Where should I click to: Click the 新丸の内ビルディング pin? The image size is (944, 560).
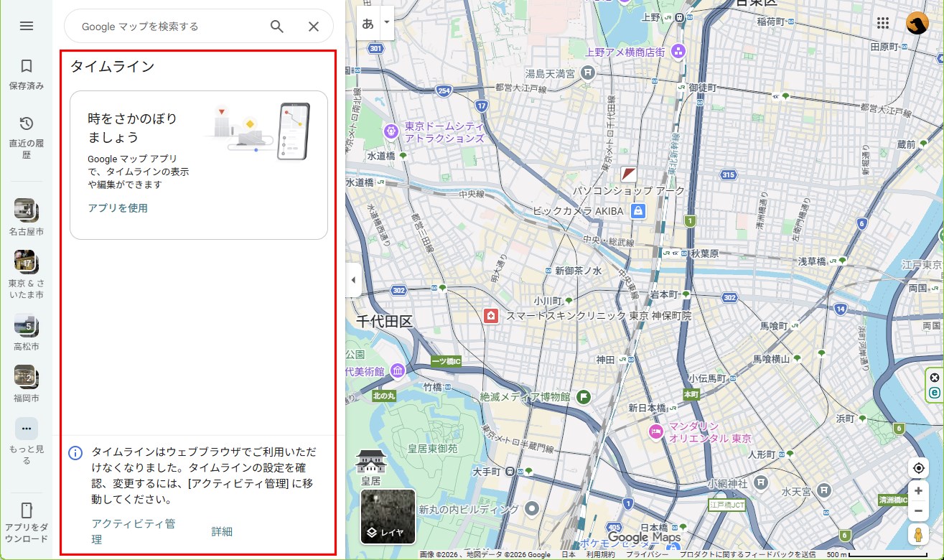click(x=531, y=509)
